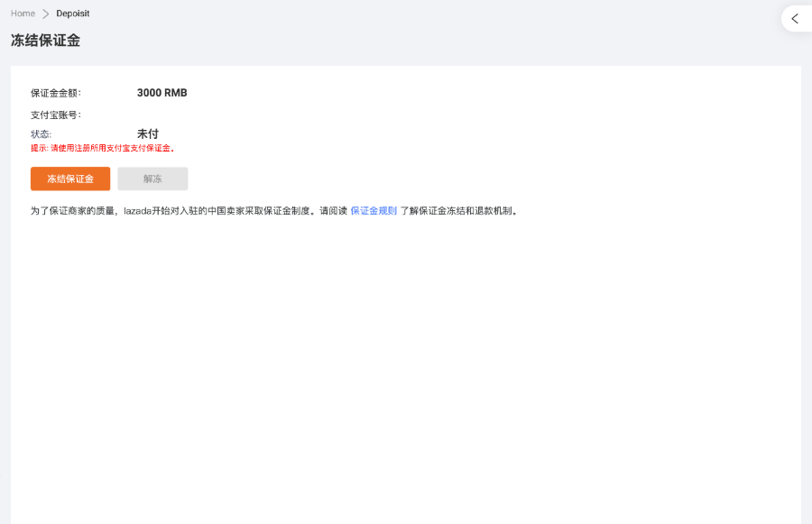Click the empty Alipay account field
This screenshot has width=812, height=524.
click(162, 115)
